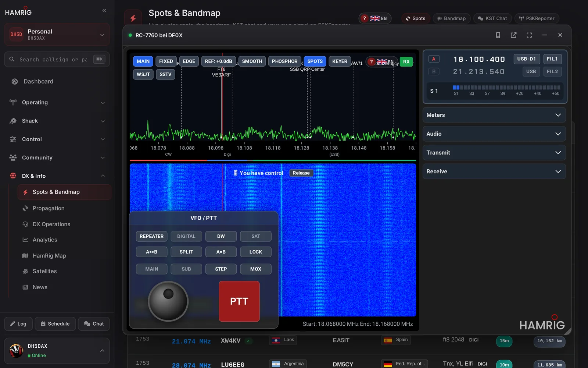Select VFO A indicator
This screenshot has height=368, width=588.
click(x=434, y=59)
